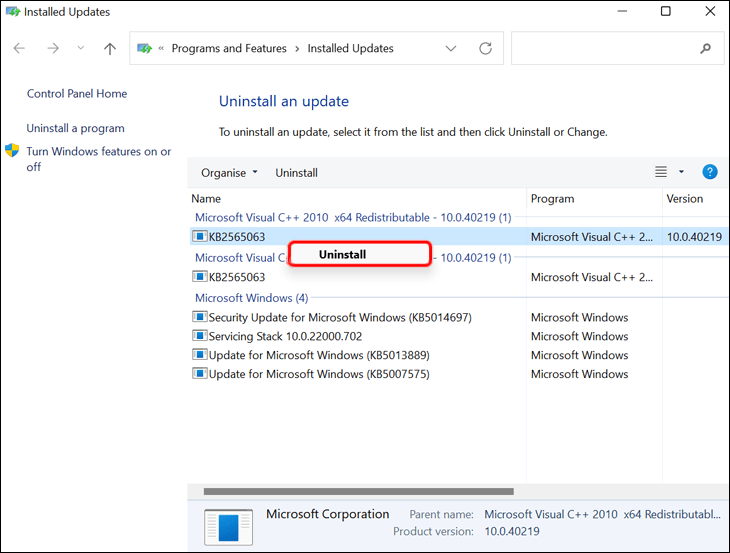
Task: Open Turn Windows features on or off
Action: tap(99, 159)
